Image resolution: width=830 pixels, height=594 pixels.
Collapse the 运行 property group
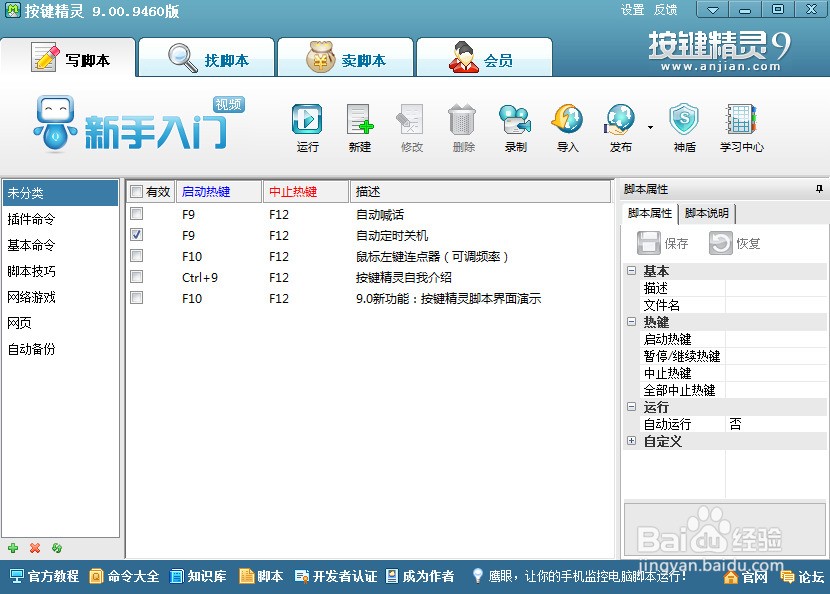click(x=631, y=407)
